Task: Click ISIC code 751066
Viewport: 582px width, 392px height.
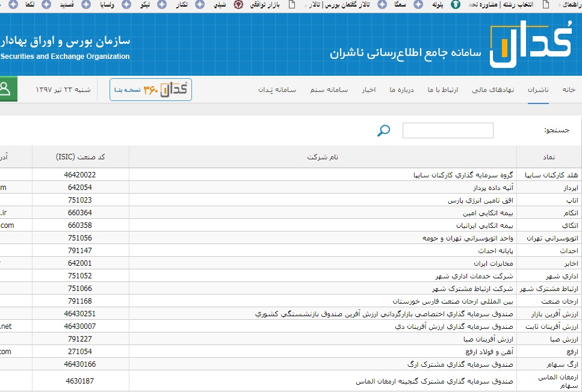Action: 80,288
